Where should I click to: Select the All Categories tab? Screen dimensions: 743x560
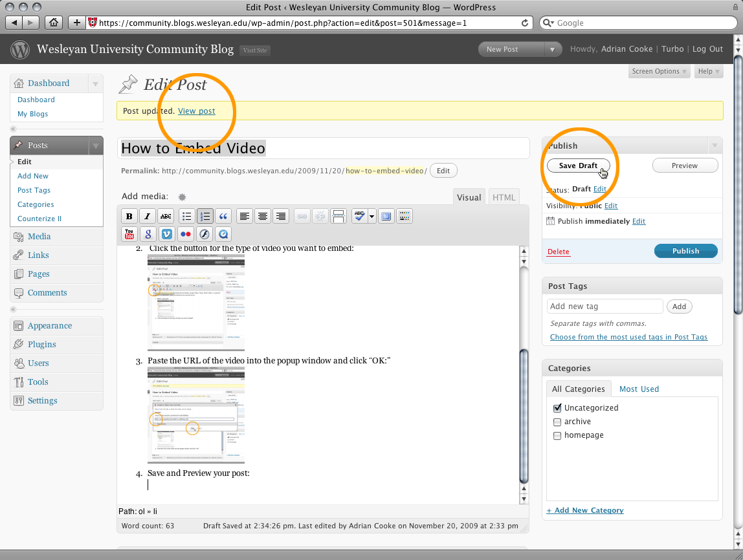pyautogui.click(x=579, y=389)
